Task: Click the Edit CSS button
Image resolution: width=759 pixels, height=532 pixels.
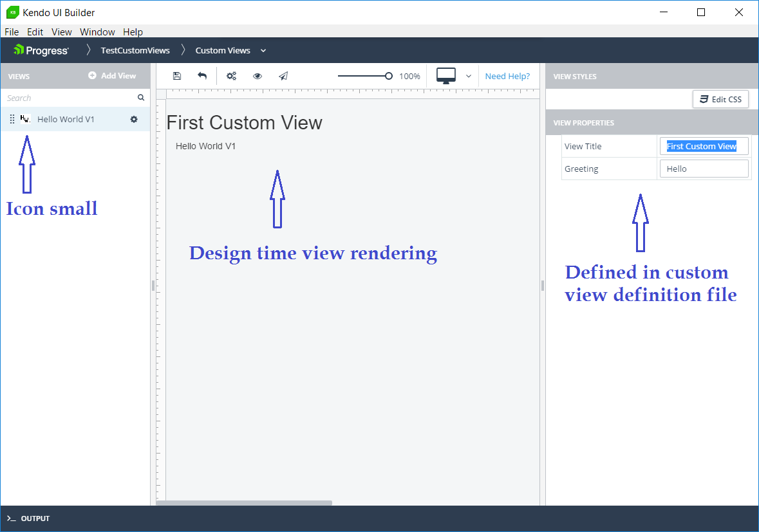Action: click(x=720, y=99)
